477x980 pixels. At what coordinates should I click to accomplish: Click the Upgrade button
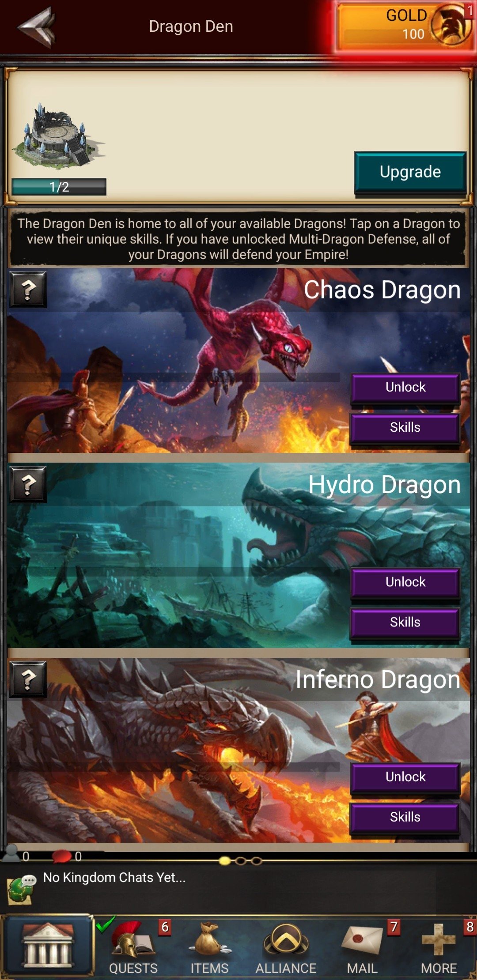[x=410, y=172]
